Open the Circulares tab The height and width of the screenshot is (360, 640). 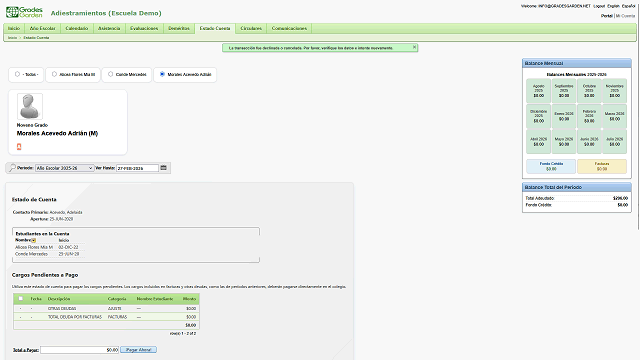click(x=251, y=28)
